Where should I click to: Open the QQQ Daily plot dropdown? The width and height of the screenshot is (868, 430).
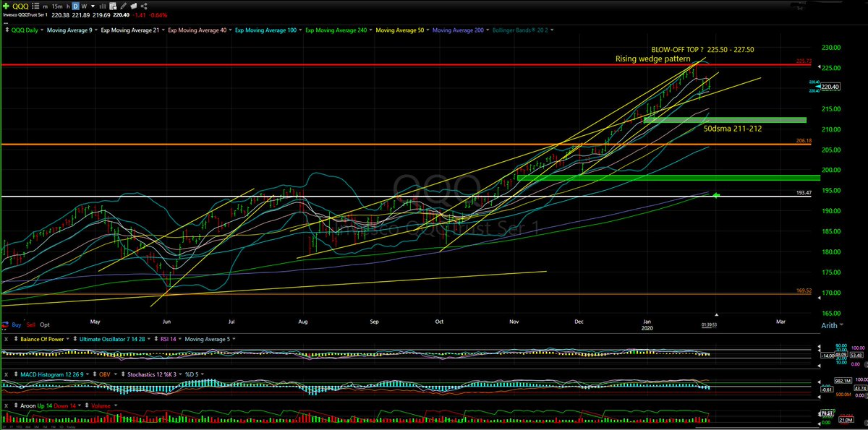pyautogui.click(x=41, y=30)
